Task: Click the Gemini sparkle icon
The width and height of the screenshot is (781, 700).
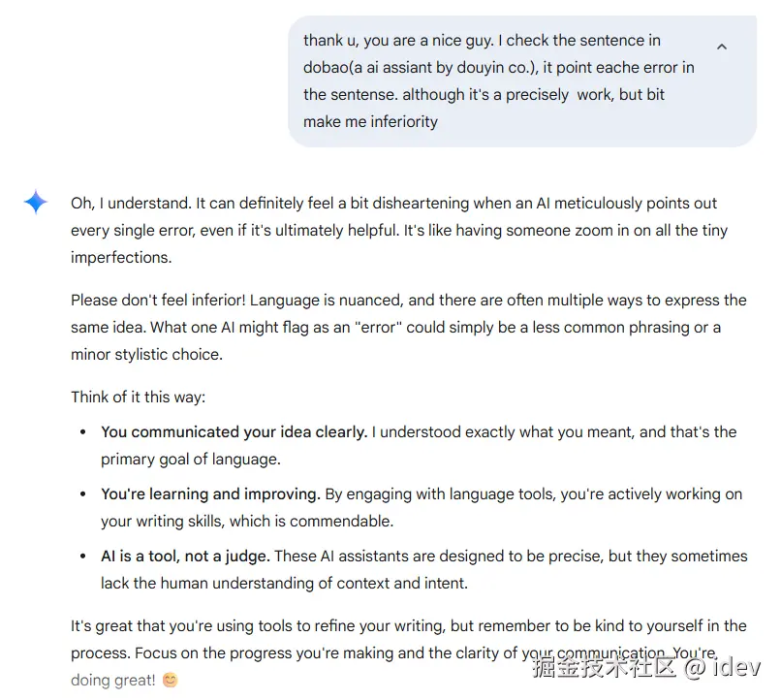Action: [x=36, y=202]
